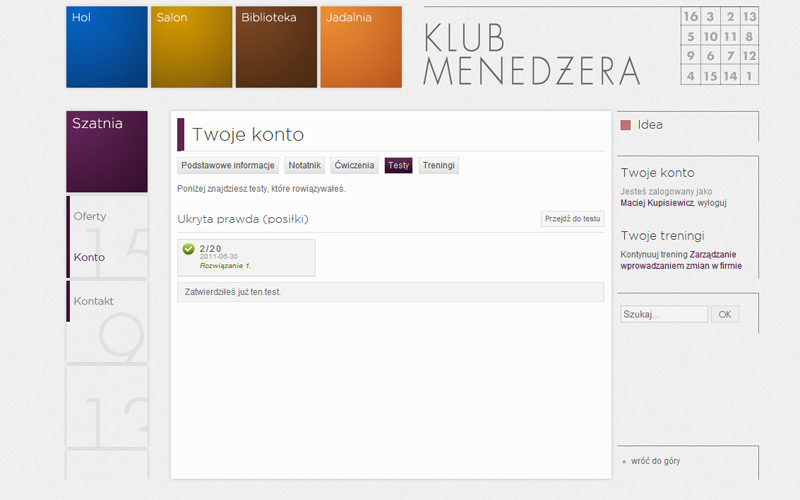This screenshot has width=800, height=500.
Task: Open the purple Szatnia tile
Action: click(107, 152)
